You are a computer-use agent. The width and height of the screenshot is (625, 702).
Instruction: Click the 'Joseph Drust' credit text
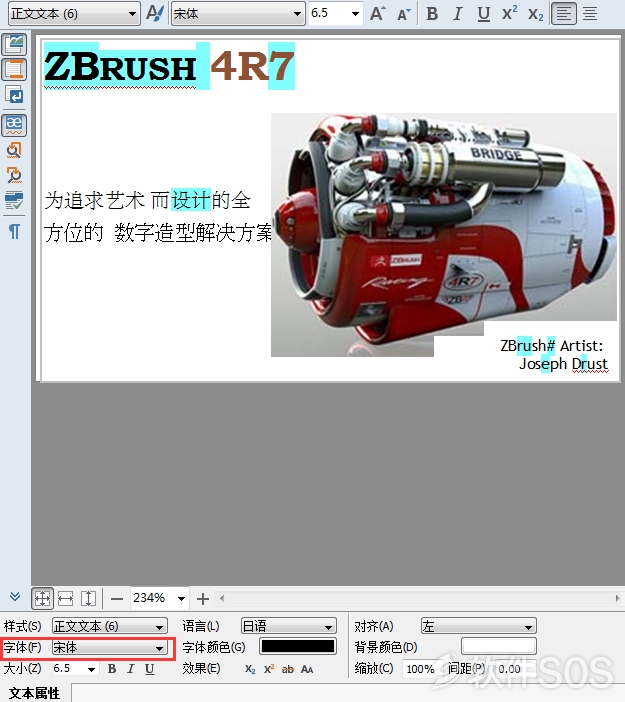click(x=564, y=364)
